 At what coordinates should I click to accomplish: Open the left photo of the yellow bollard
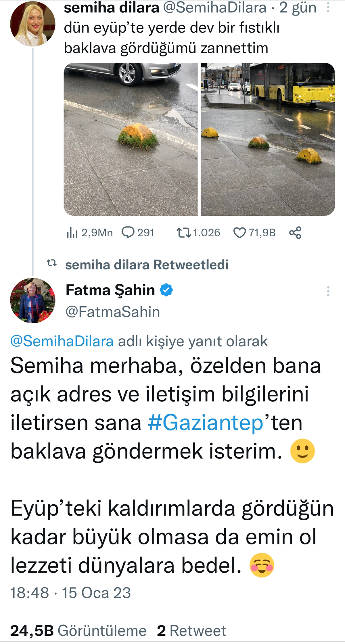click(x=131, y=139)
